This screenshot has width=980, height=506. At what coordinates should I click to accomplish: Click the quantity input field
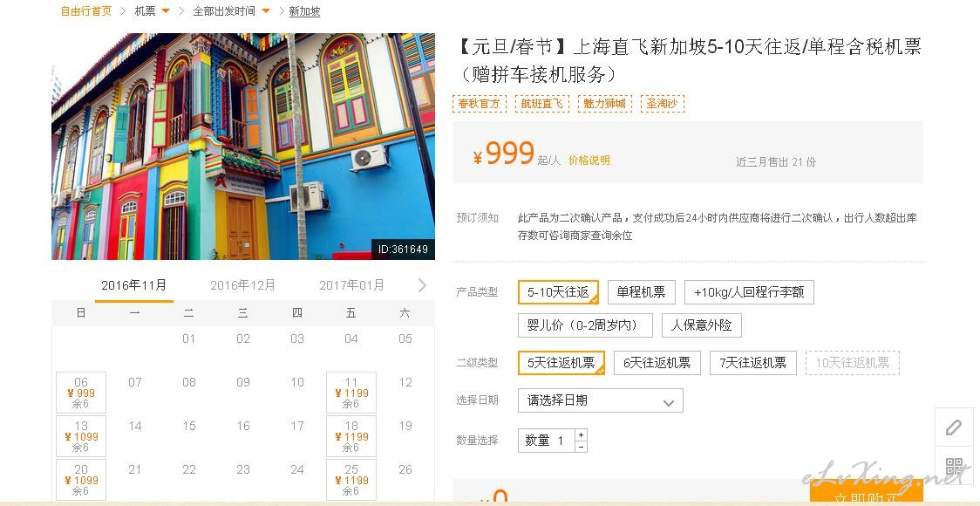click(547, 441)
